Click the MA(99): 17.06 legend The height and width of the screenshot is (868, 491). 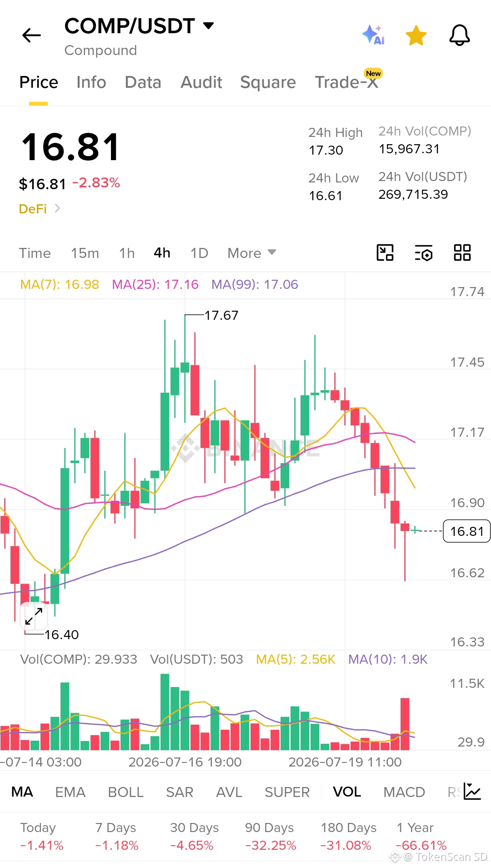pos(255,285)
